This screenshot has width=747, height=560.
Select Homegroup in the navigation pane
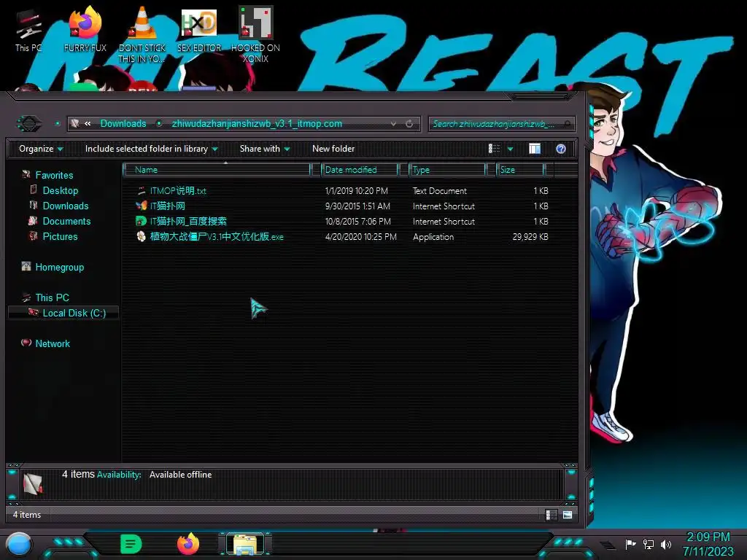[x=59, y=267]
